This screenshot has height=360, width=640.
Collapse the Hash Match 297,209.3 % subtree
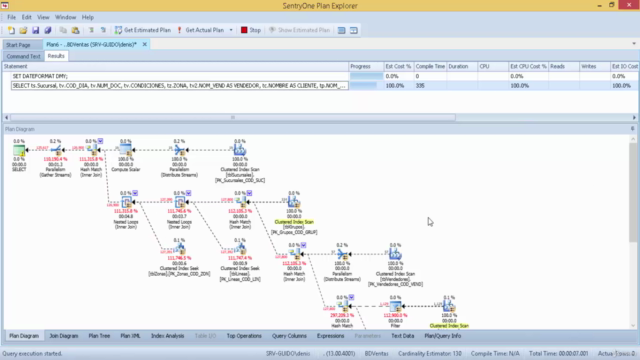click(x=351, y=298)
